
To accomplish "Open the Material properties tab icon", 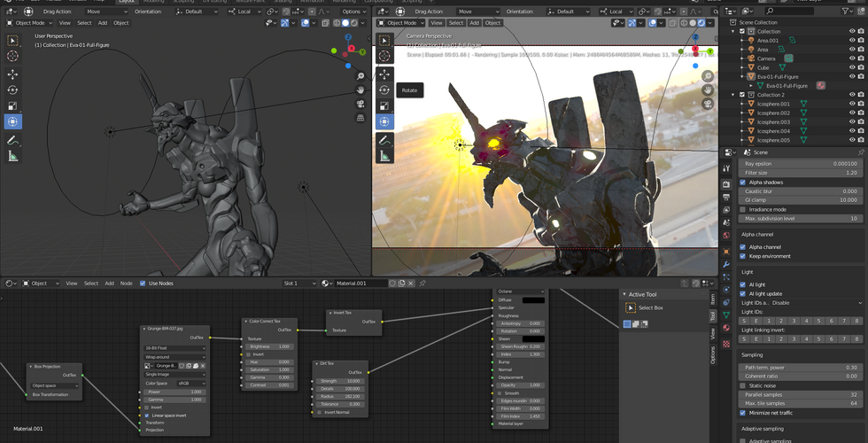I will [726, 328].
